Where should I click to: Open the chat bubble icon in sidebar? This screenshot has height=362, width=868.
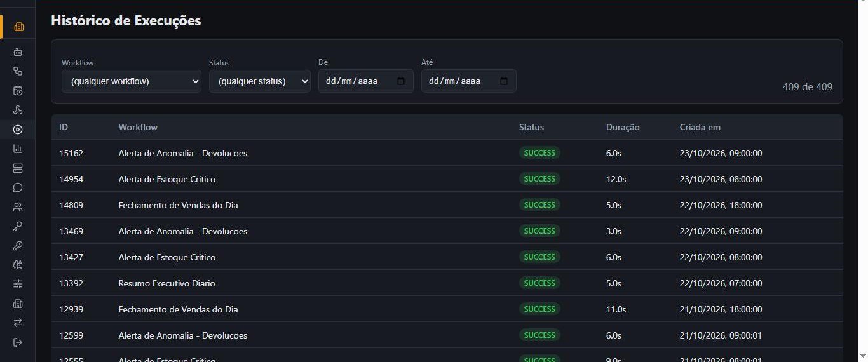click(x=18, y=187)
